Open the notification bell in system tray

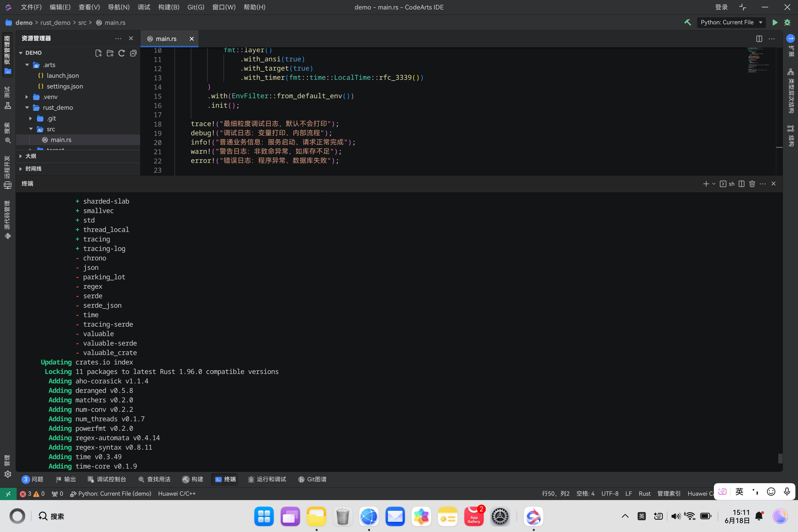coord(759,516)
